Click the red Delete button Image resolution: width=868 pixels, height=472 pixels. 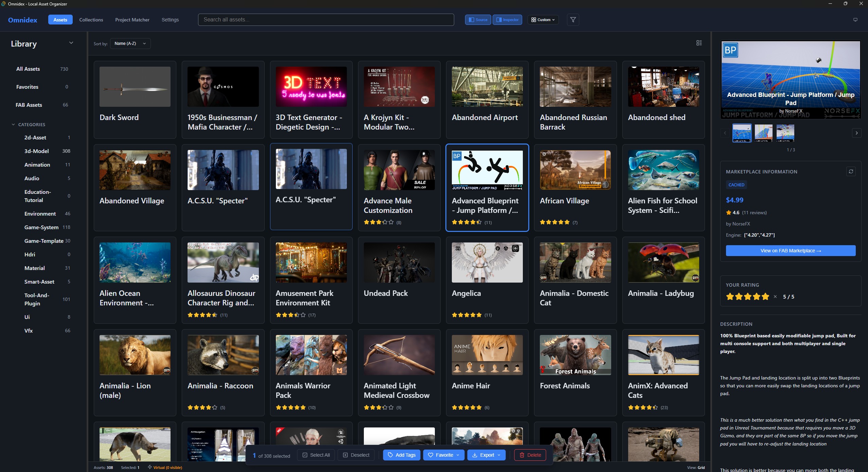click(x=530, y=455)
